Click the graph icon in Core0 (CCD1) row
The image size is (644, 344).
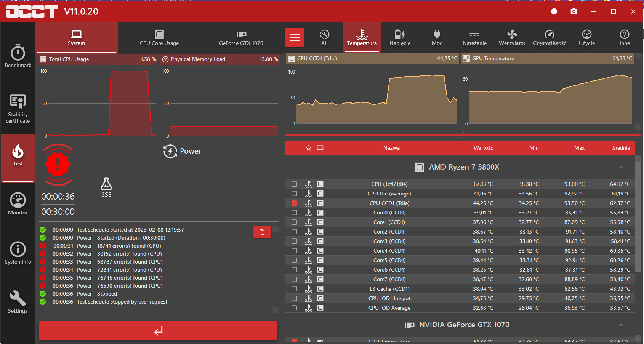tap(320, 213)
